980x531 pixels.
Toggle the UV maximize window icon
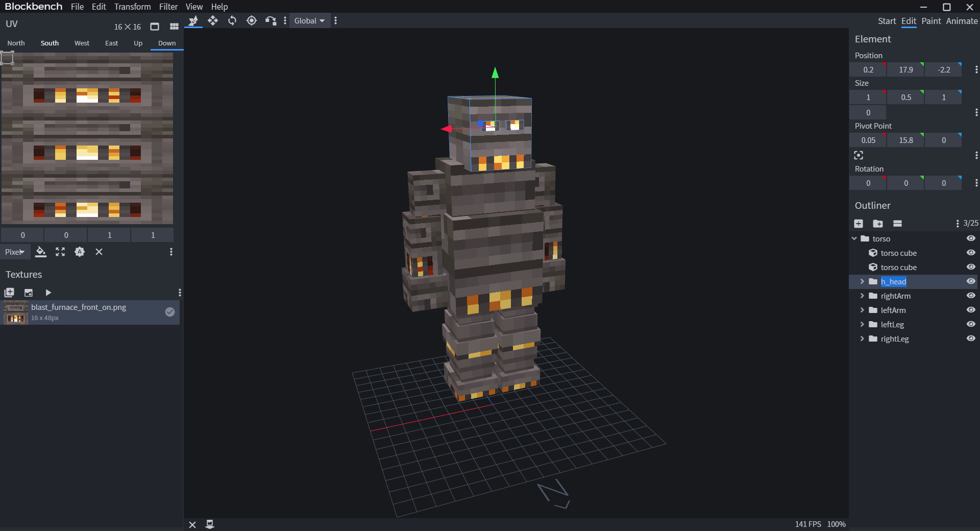click(155, 27)
